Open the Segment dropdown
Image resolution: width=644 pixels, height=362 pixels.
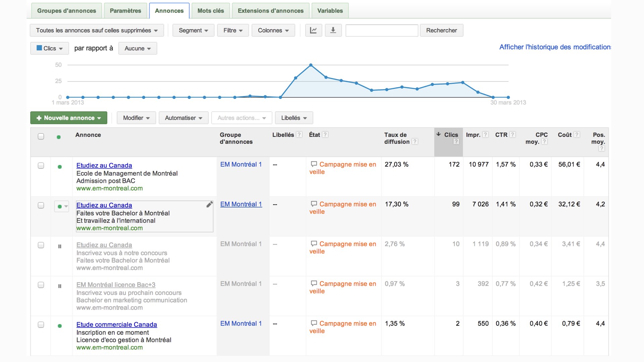point(194,30)
